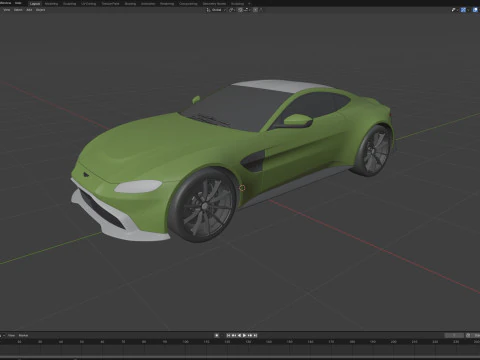The height and width of the screenshot is (360, 480).
Task: Open the Modeling workspace tab
Action: coord(51,4)
